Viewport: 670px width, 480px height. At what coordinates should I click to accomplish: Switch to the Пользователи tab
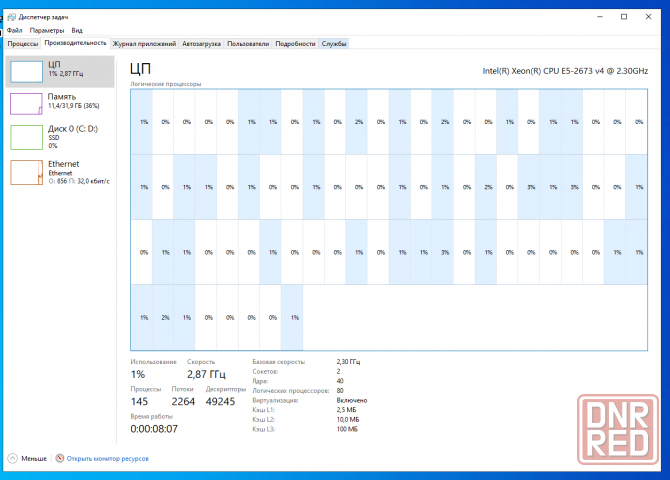[248, 44]
